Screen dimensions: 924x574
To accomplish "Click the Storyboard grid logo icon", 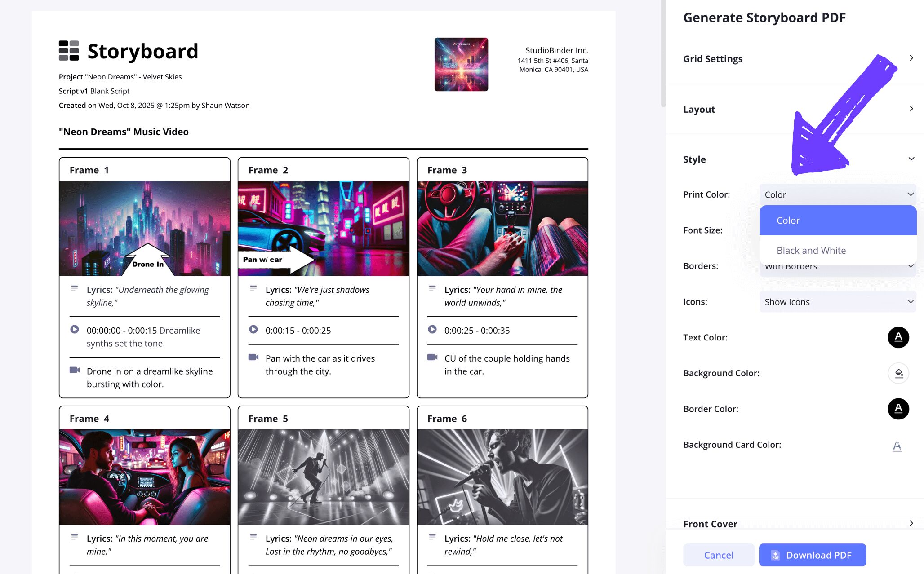I will point(69,51).
